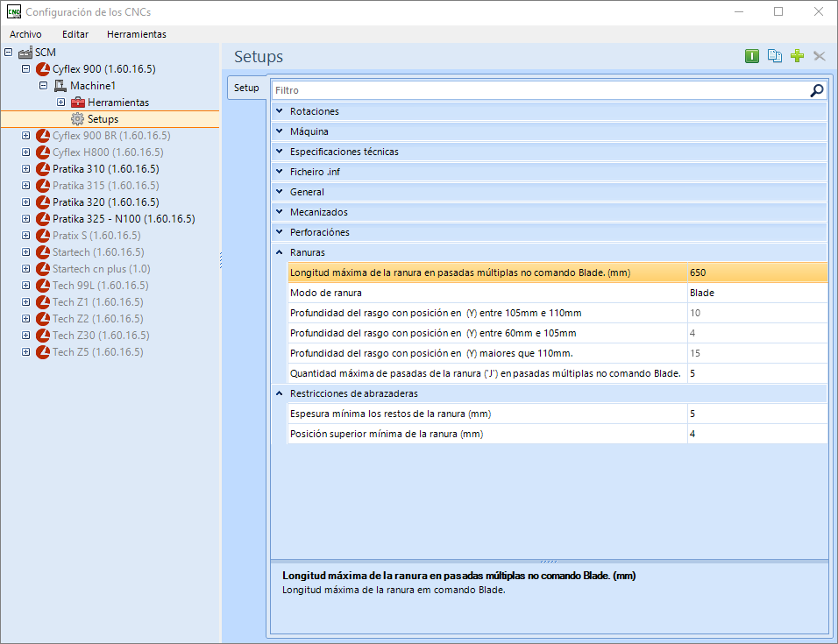Select Posición superior mínima de la ranura label
The width and height of the screenshot is (838, 644).
[387, 434]
